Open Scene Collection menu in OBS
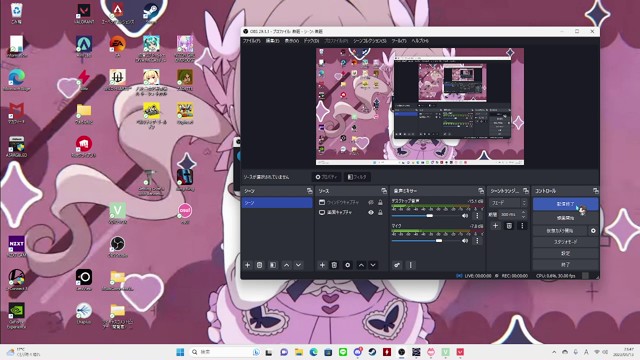 pos(370,41)
